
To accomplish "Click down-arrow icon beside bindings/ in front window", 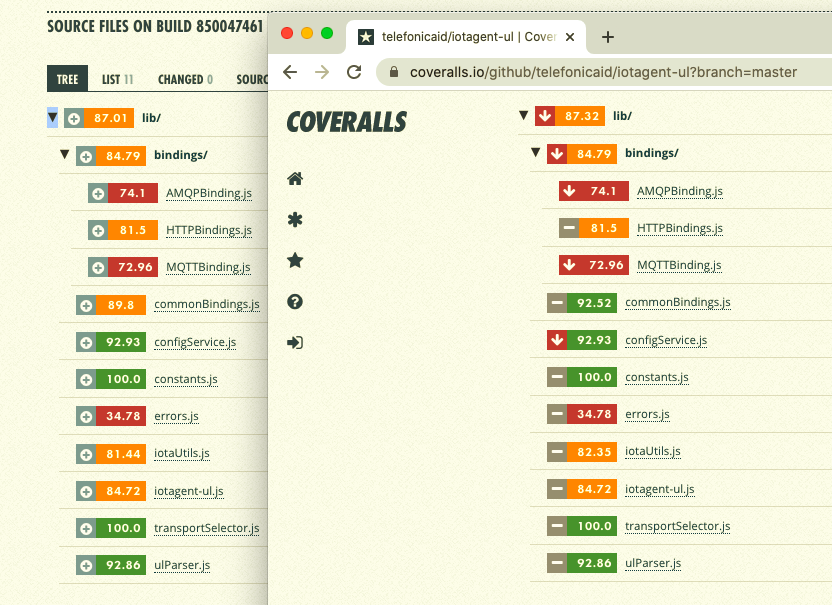I will [557, 154].
